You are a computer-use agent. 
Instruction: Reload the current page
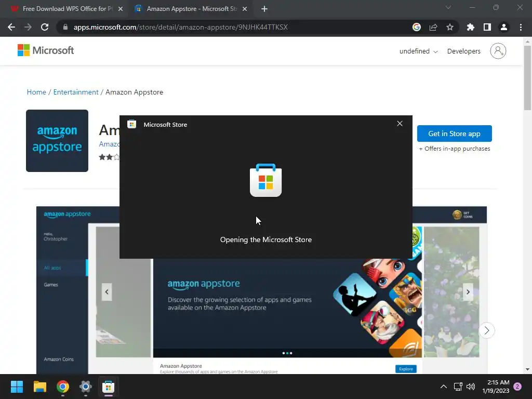tap(45, 27)
